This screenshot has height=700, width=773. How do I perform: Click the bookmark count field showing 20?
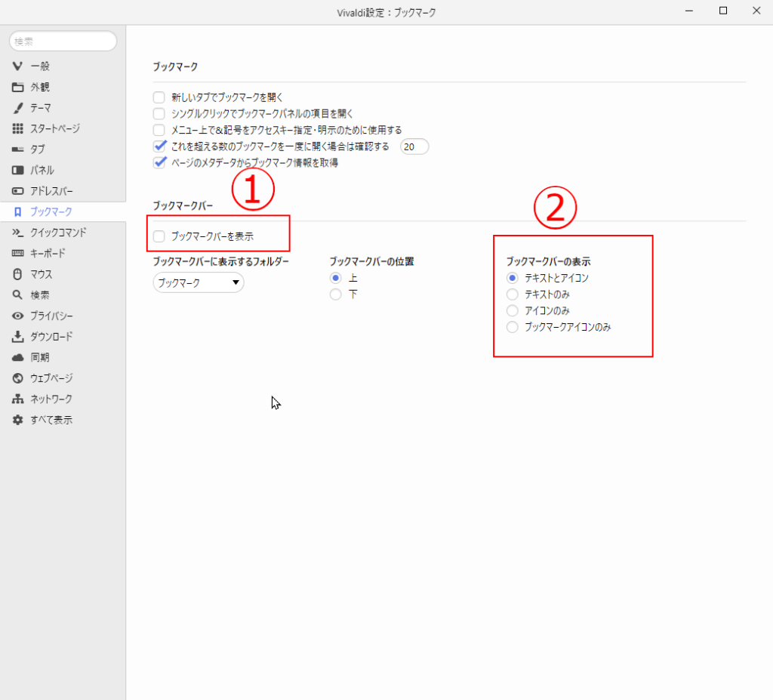click(x=414, y=147)
